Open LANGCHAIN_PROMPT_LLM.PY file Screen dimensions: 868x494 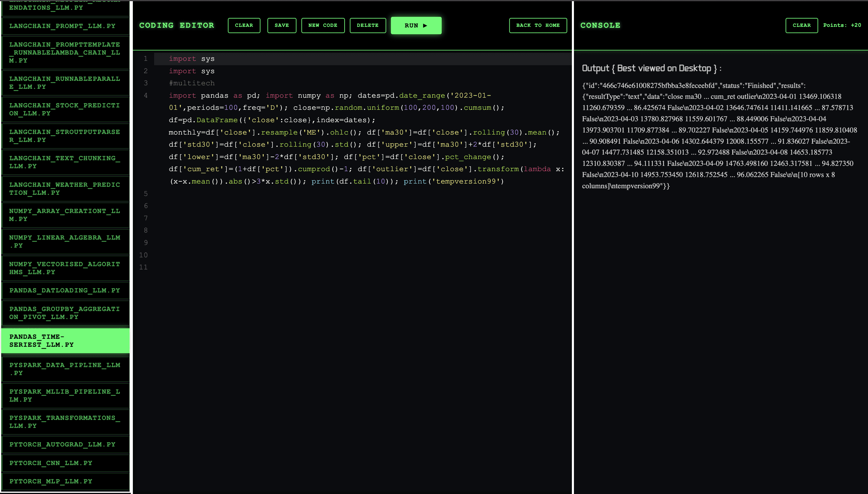click(66, 26)
